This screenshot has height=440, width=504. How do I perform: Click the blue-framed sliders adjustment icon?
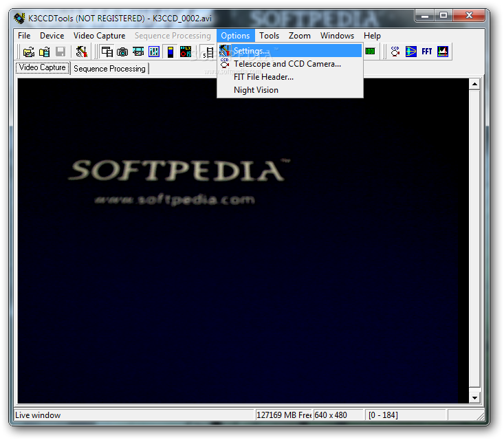154,52
